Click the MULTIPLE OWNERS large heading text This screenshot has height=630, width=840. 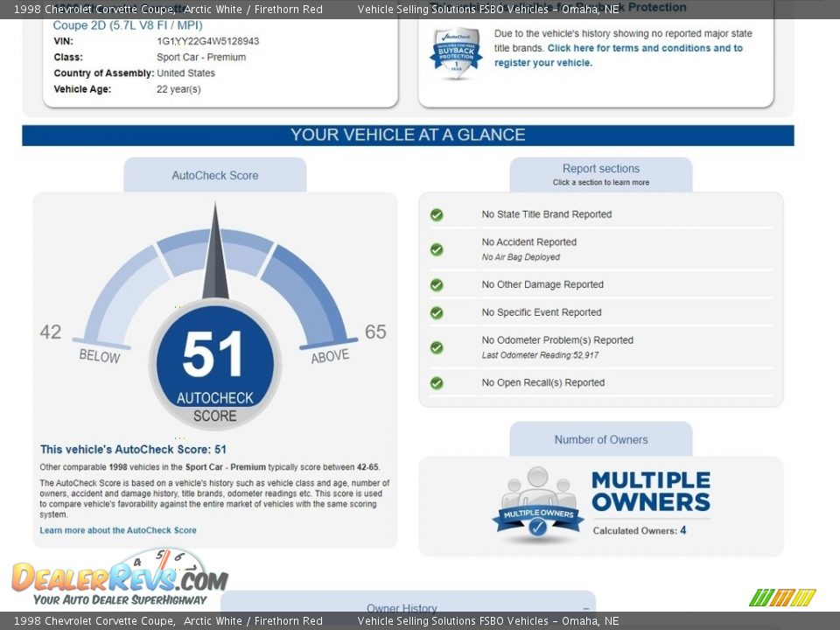pyautogui.click(x=651, y=491)
